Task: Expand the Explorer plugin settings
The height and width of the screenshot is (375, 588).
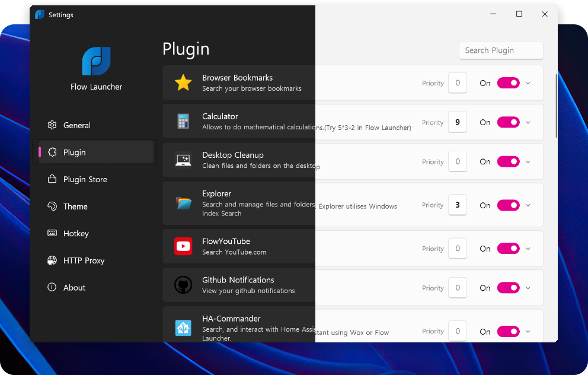Action: (528, 205)
